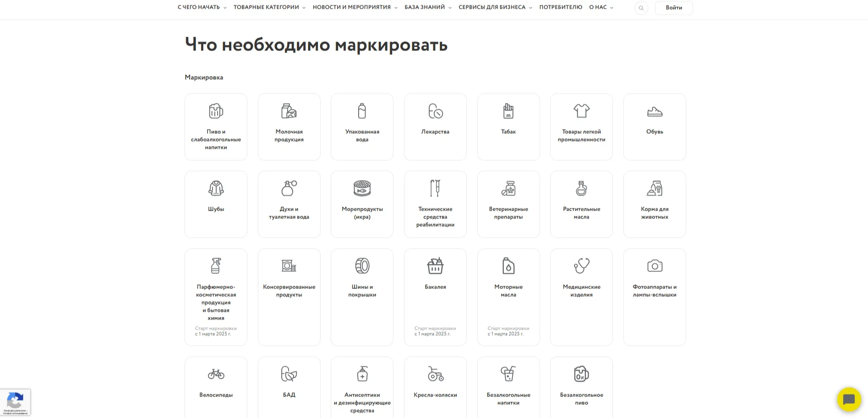This screenshot has height=418, width=868.
Task: Select the milk carton icon for Молочная продукция
Action: (x=289, y=111)
